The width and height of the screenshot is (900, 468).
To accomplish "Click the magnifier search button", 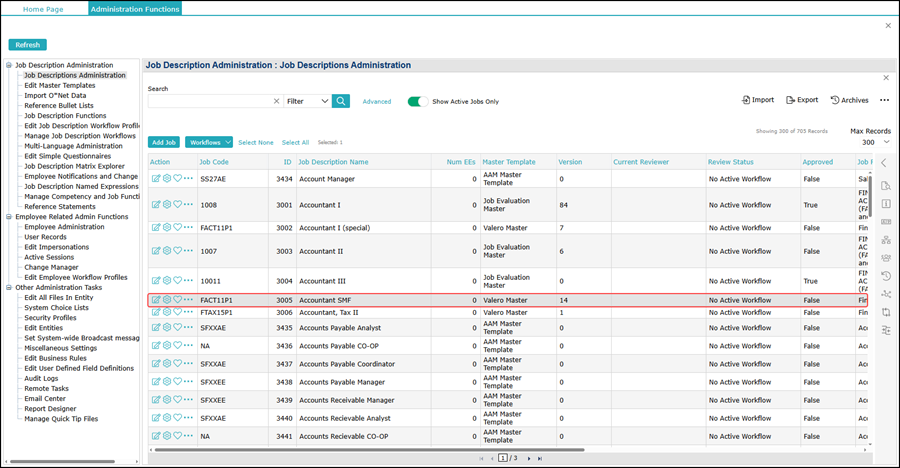I will pos(341,101).
